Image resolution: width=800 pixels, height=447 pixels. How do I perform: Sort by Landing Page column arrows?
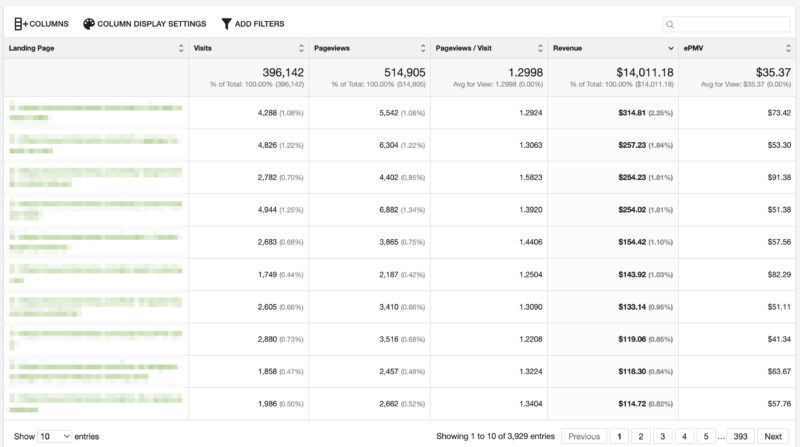[x=181, y=47]
